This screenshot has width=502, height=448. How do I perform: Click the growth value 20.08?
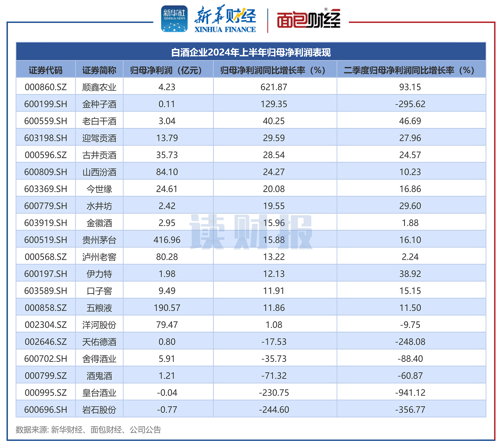(x=274, y=189)
